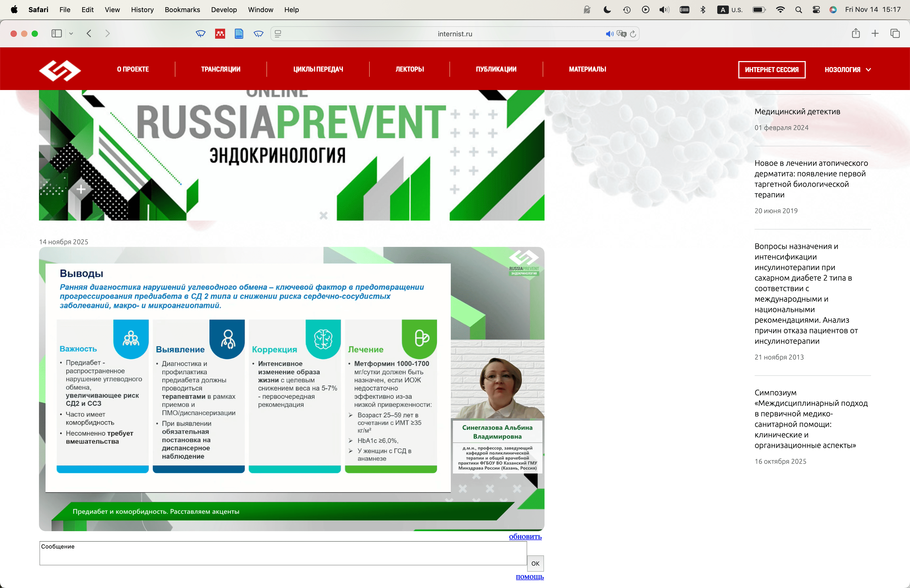Click the internist.ru logo icon
910x588 pixels.
click(x=60, y=70)
